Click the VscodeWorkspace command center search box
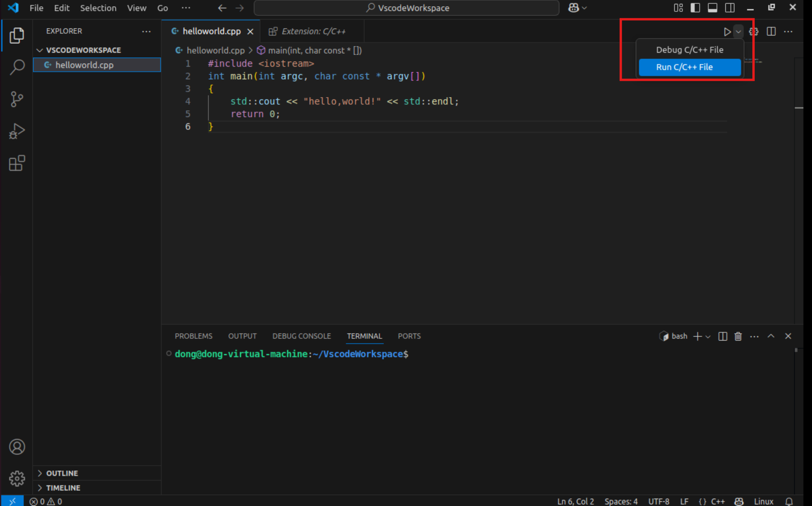Screen dimensions: 812x506 point(407,8)
